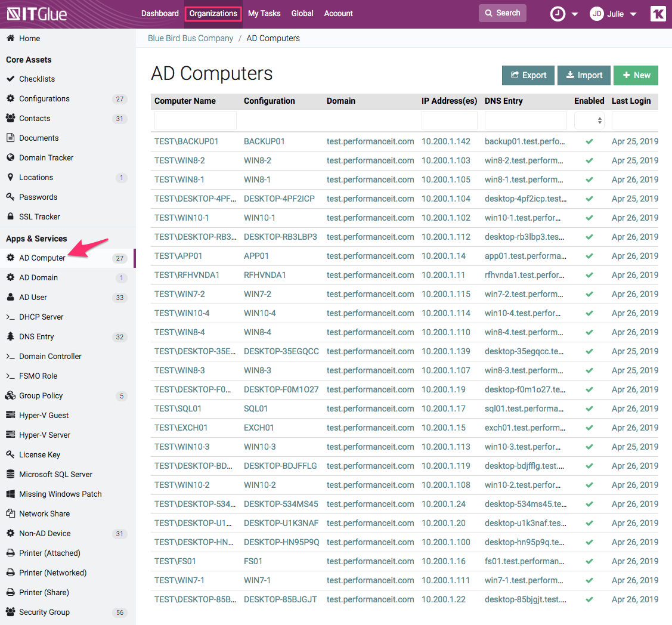Screen dimensions: 672x625
Task: Click the Group Policy cubes icon
Action: (10, 395)
